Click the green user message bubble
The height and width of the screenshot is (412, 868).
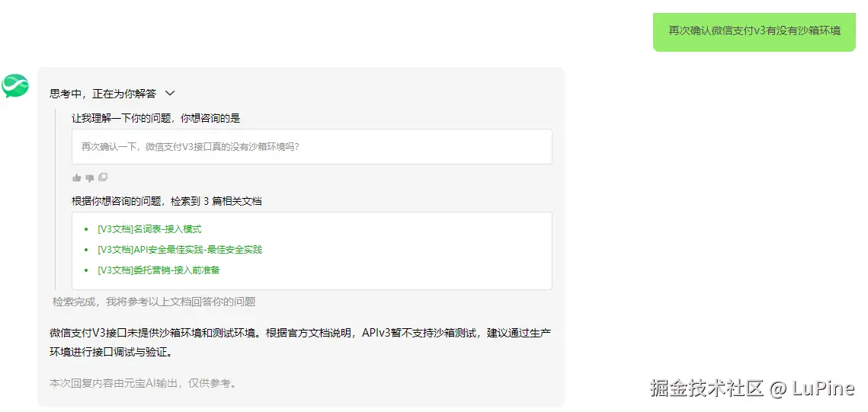point(754,31)
